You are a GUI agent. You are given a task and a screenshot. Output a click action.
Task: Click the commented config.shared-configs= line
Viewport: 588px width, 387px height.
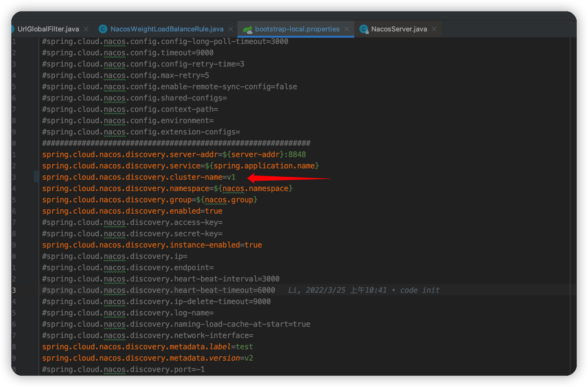point(134,98)
